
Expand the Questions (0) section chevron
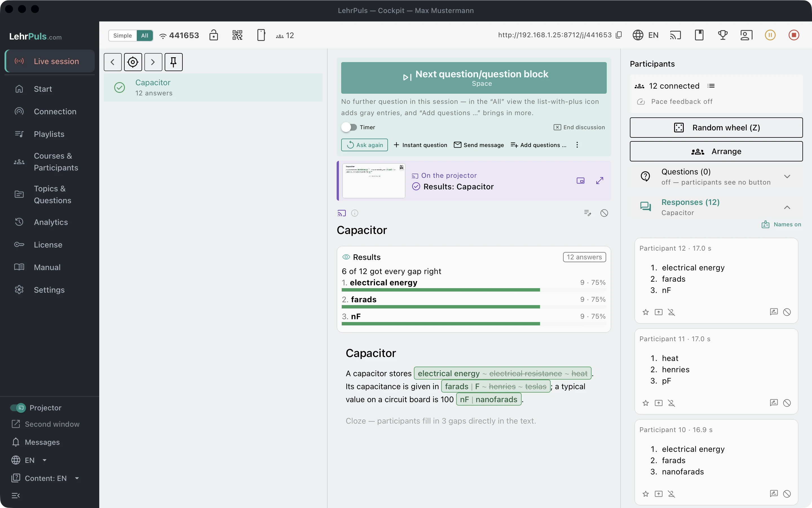tap(787, 176)
